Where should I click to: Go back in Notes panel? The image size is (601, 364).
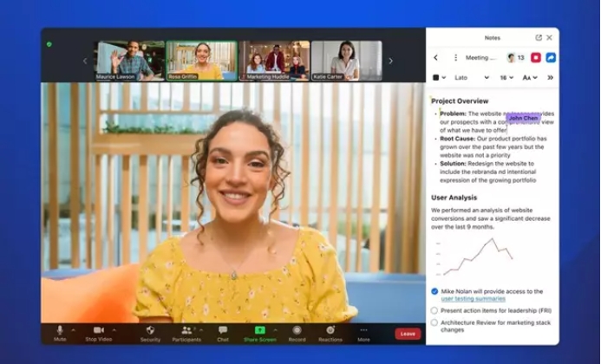(x=436, y=57)
